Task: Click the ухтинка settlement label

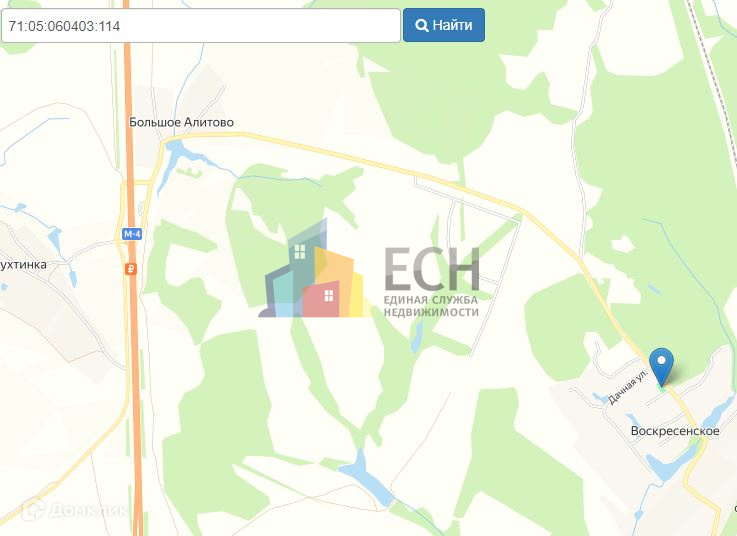Action: pyautogui.click(x=24, y=265)
